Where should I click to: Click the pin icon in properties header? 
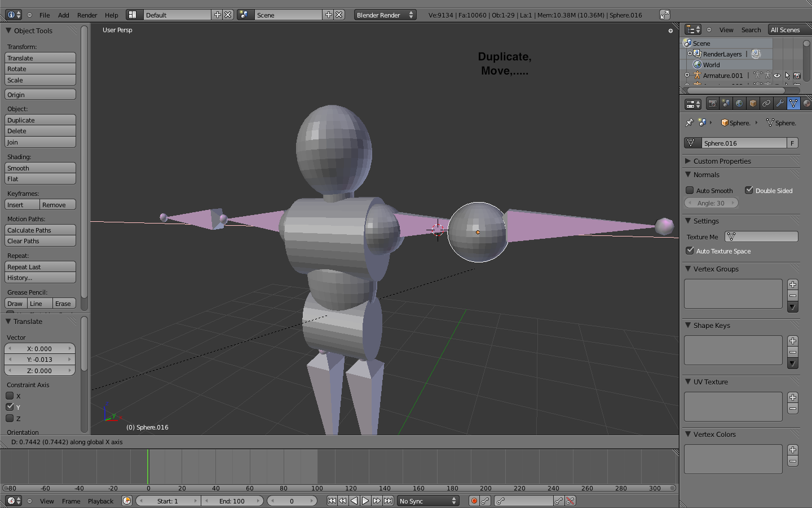689,122
